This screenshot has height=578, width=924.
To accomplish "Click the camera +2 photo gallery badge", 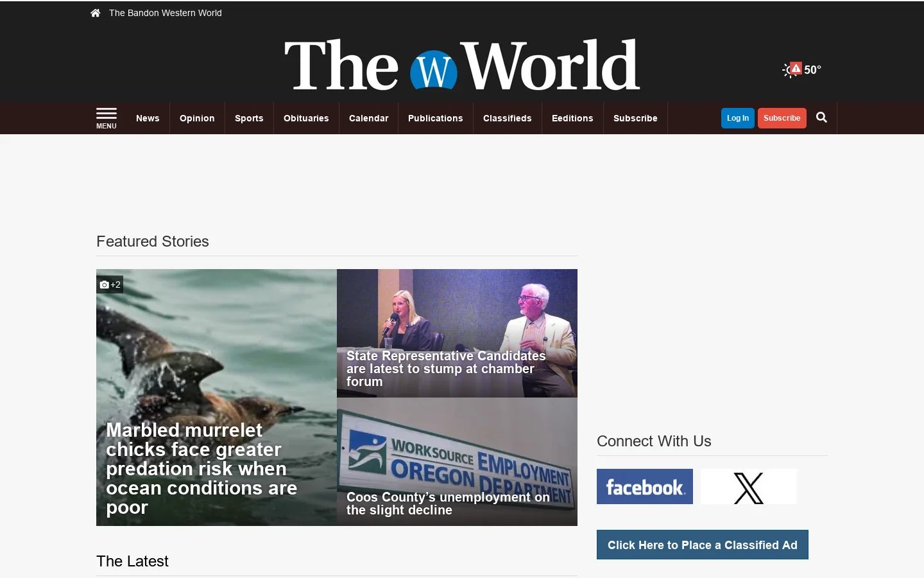I will click(110, 285).
